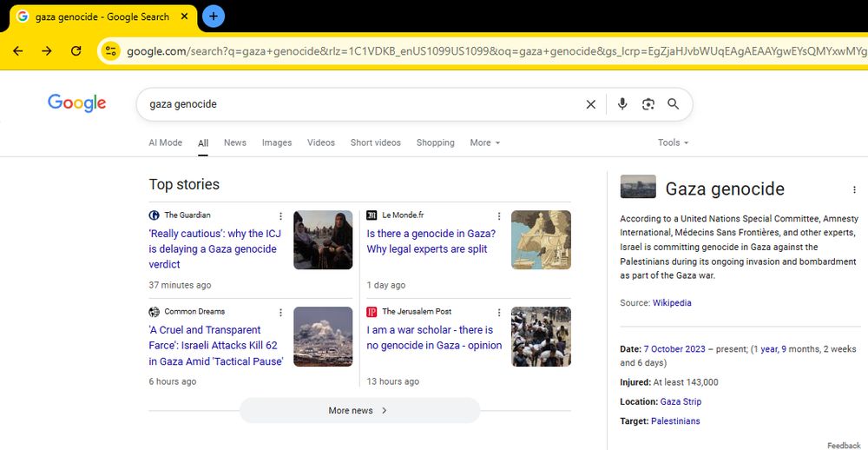This screenshot has height=450, width=868.
Task: Switch to the Shopping tab
Action: (x=435, y=142)
